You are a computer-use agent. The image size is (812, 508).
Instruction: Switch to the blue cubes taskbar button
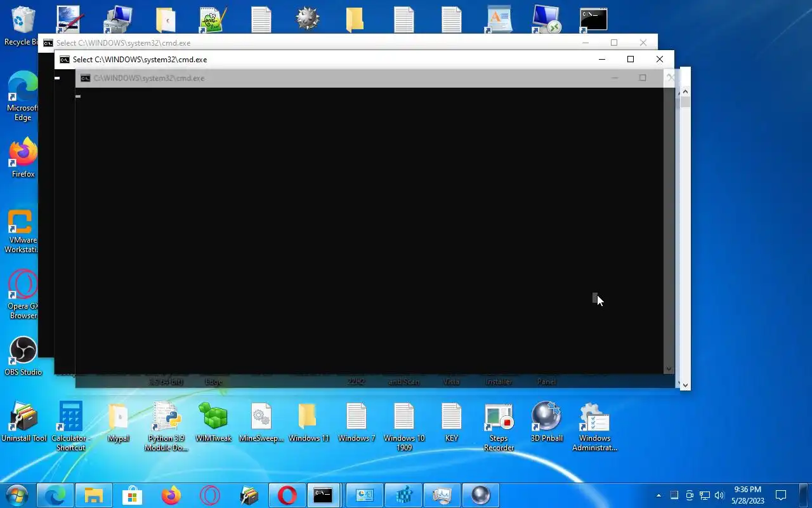[403, 495]
